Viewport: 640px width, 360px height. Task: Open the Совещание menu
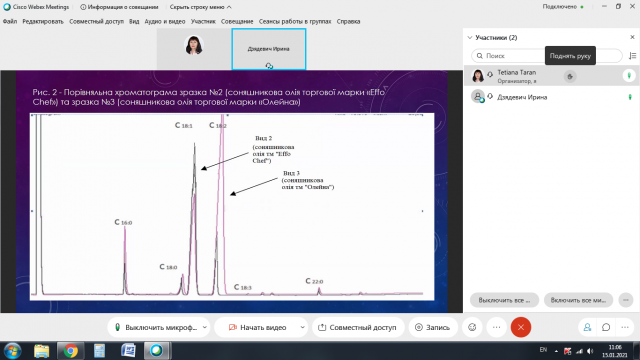click(x=237, y=22)
